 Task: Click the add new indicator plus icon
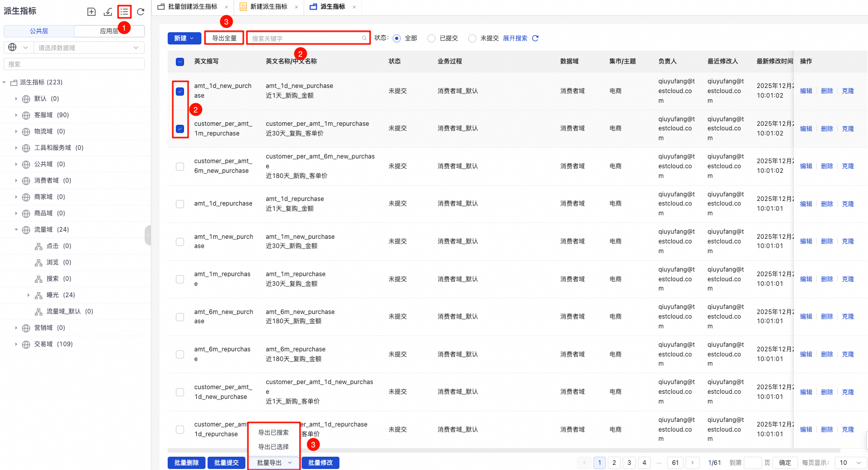(92, 12)
